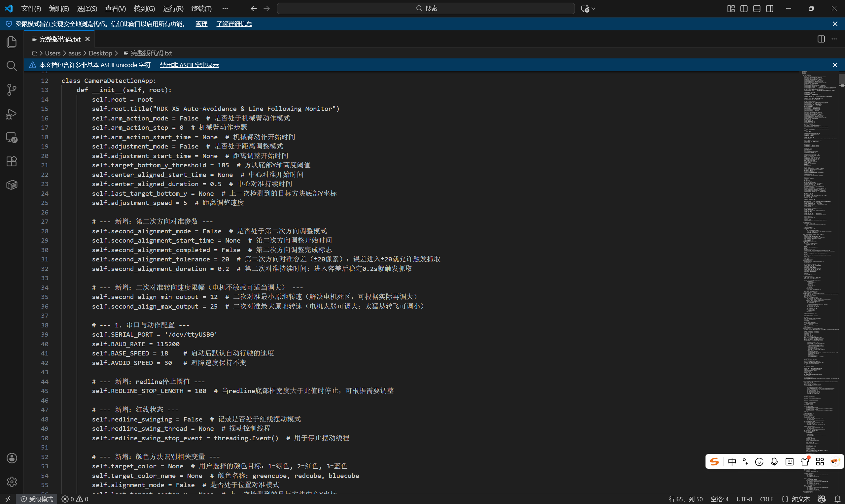Open the 终端(T) menu
Screen dimensions: 845x504
point(201,9)
